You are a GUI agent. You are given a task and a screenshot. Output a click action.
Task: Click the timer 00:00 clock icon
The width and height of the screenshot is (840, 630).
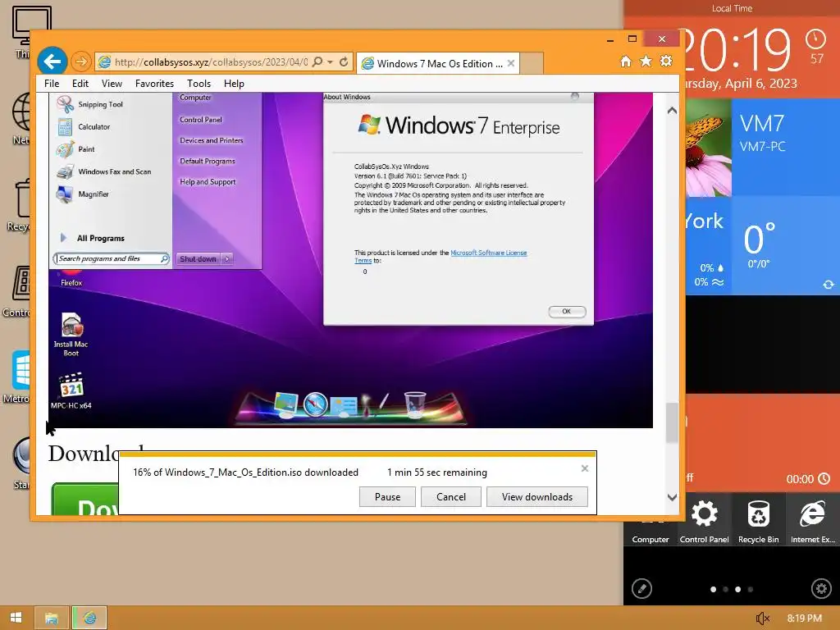coord(824,478)
